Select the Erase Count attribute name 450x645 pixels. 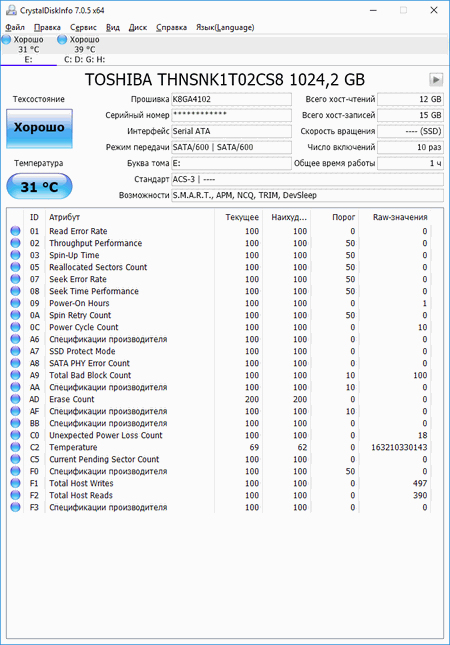tap(72, 399)
